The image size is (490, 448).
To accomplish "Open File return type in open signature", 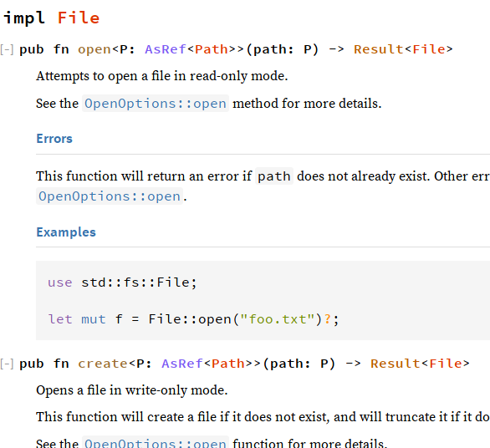I will (x=429, y=49).
